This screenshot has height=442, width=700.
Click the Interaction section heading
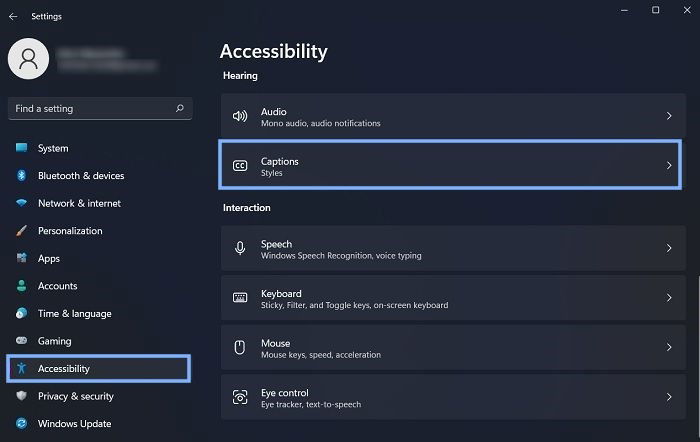246,208
